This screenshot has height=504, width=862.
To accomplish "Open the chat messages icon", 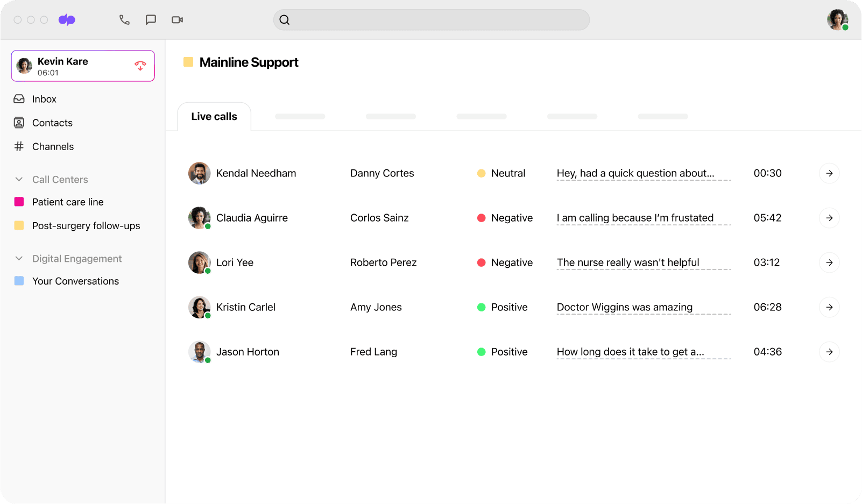I will (151, 19).
